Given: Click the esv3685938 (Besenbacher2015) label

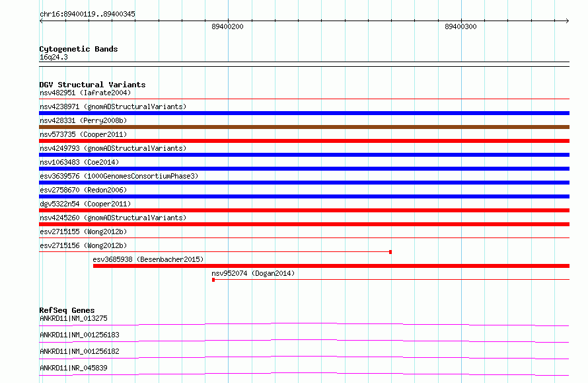Looking at the screenshot, I should 148,259.
